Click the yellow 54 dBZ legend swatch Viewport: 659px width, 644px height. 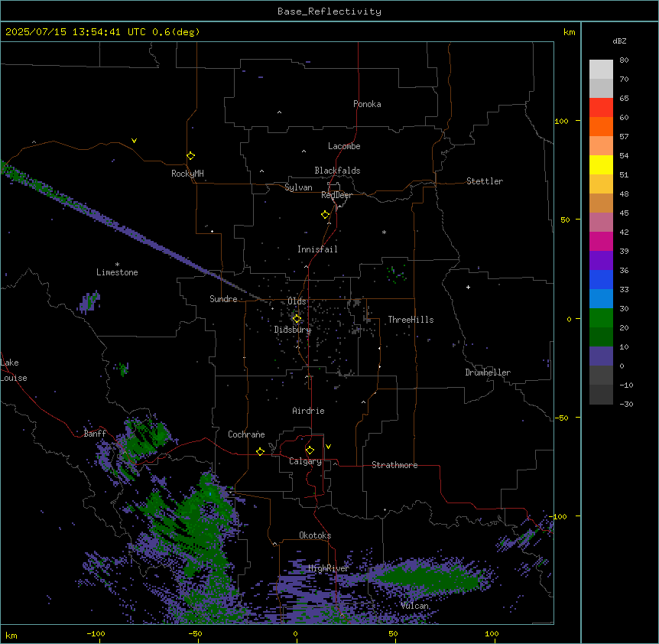tap(601, 164)
